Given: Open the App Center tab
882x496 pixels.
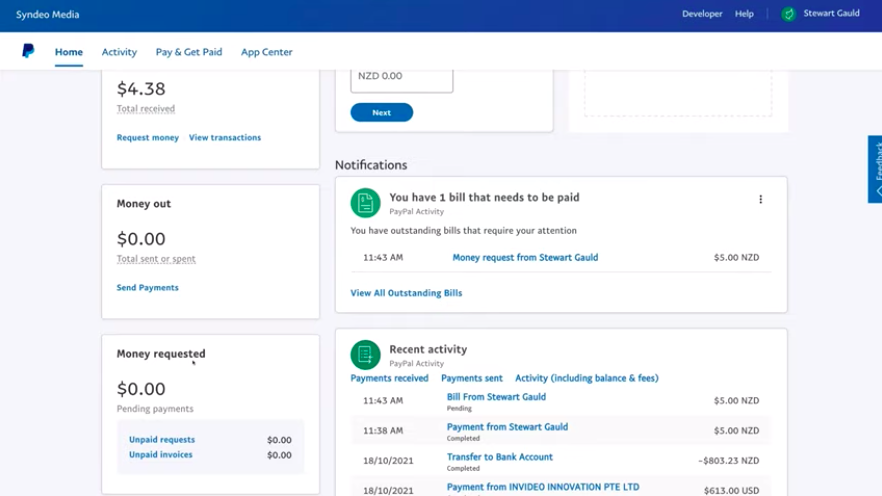Looking at the screenshot, I should click(267, 52).
